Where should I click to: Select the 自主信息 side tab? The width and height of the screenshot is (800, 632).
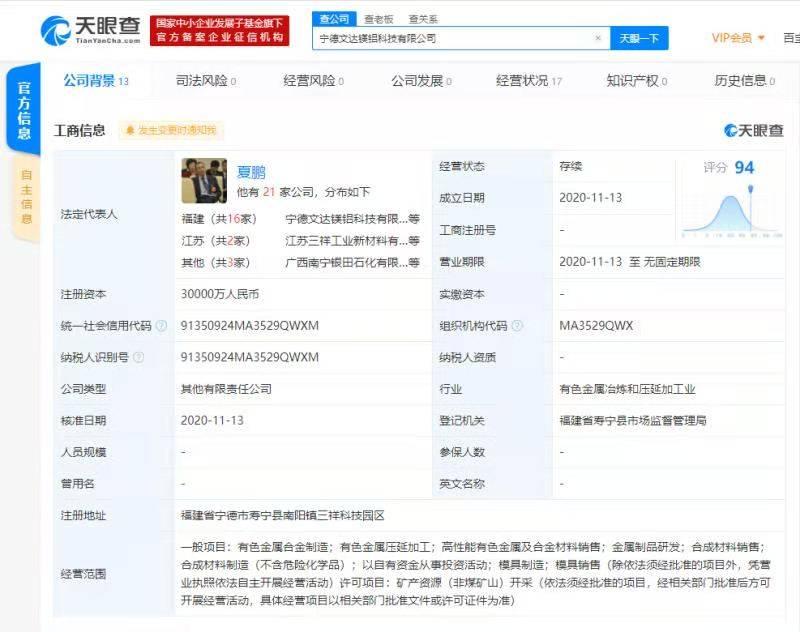(x=26, y=197)
